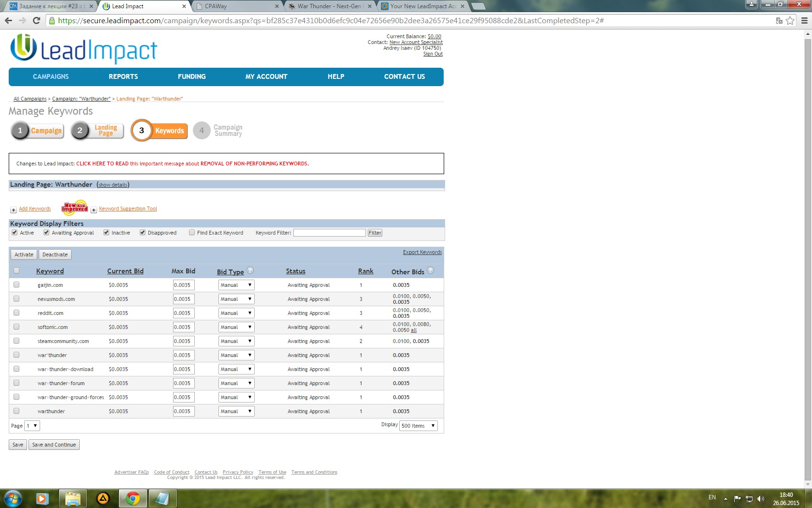Switch to the War Thunder browser tab
The image size is (812, 508).
(330, 6)
